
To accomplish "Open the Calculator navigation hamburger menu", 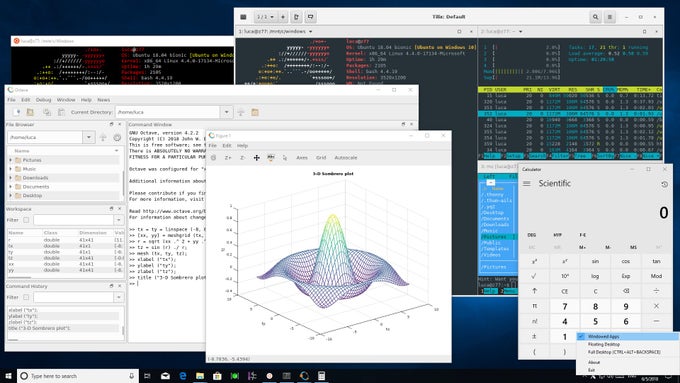I will [526, 183].
